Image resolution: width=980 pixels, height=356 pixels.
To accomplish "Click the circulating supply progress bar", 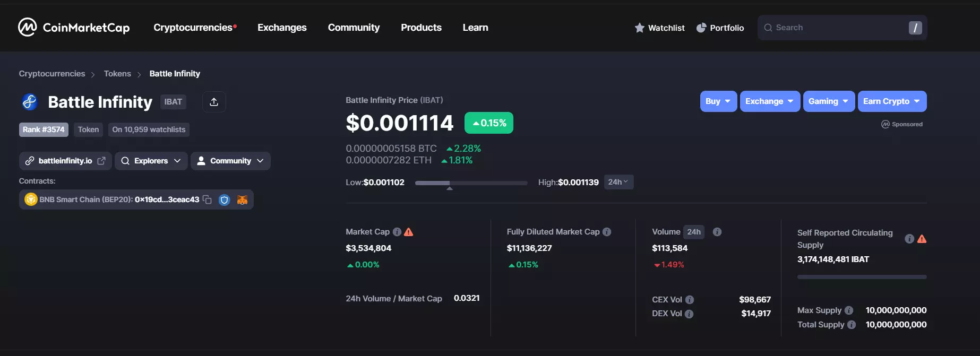I will coord(862,277).
